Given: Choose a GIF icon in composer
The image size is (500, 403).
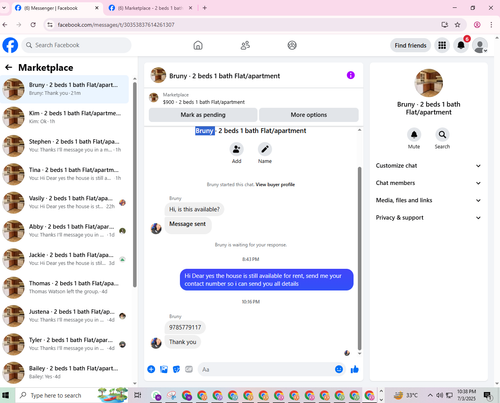Looking at the screenshot, I should point(189,369).
